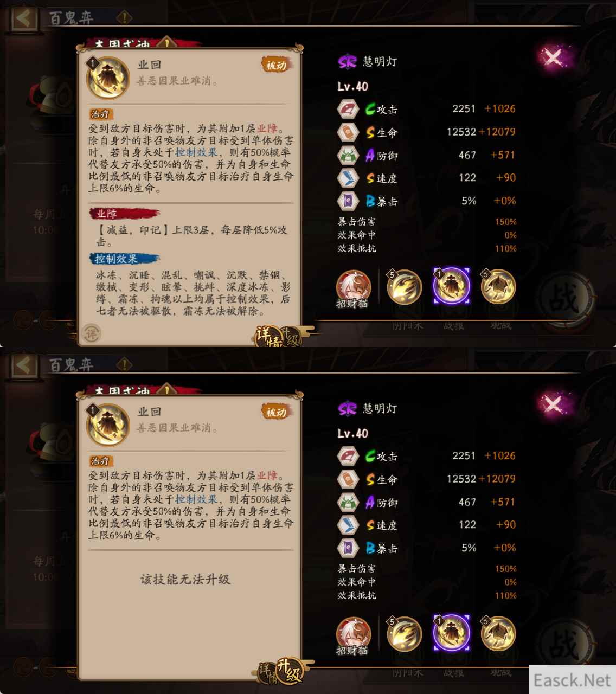The image size is (616, 694).
Task: Close bottom panel with purple X
Action: [x=553, y=404]
